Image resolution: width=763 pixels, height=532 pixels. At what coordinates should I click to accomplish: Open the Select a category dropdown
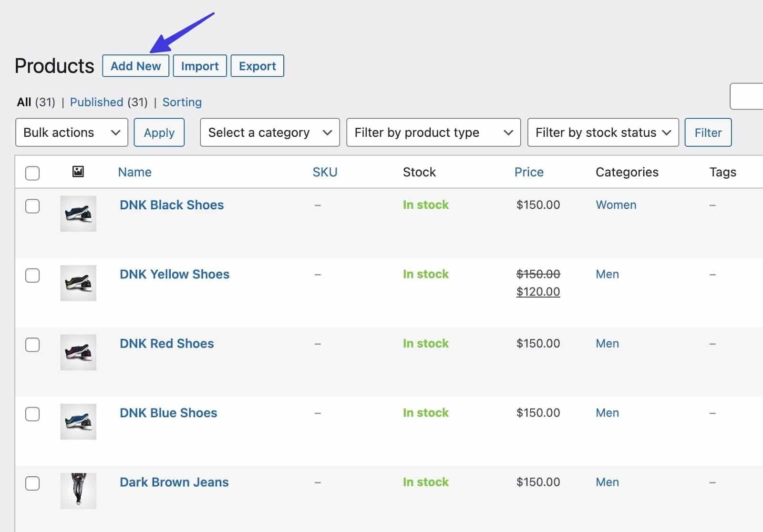tap(269, 133)
